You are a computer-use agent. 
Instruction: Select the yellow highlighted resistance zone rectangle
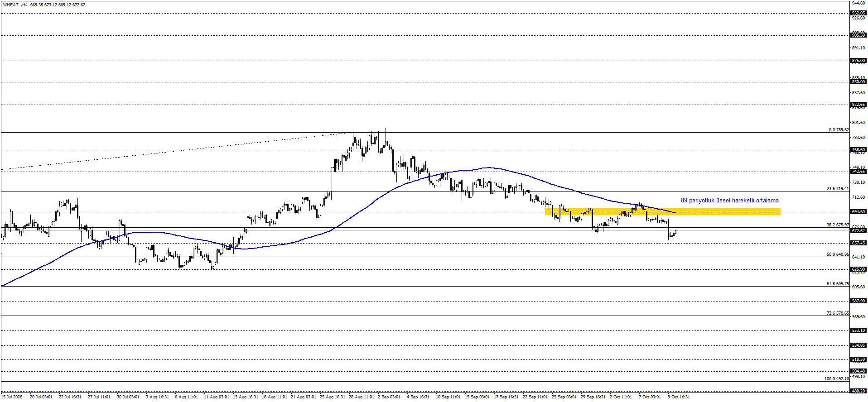[663, 211]
